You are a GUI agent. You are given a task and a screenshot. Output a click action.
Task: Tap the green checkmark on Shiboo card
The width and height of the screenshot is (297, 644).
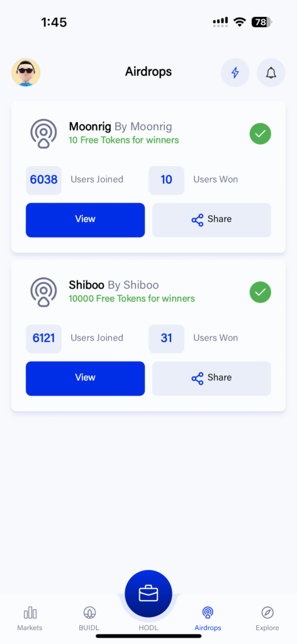click(x=261, y=292)
